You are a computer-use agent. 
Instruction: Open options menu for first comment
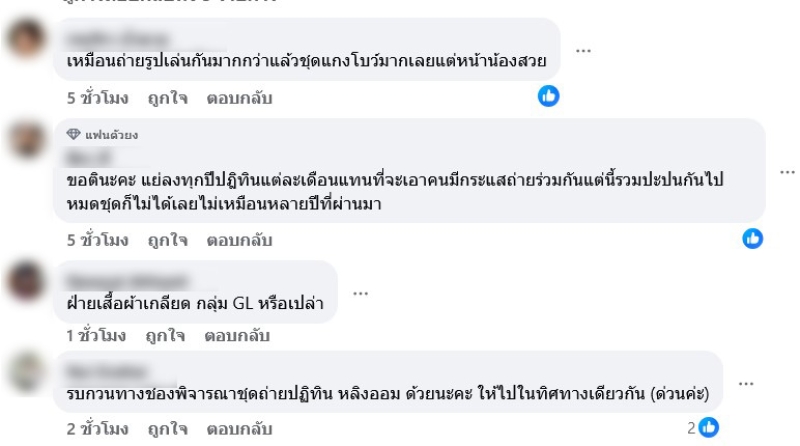[x=583, y=51]
